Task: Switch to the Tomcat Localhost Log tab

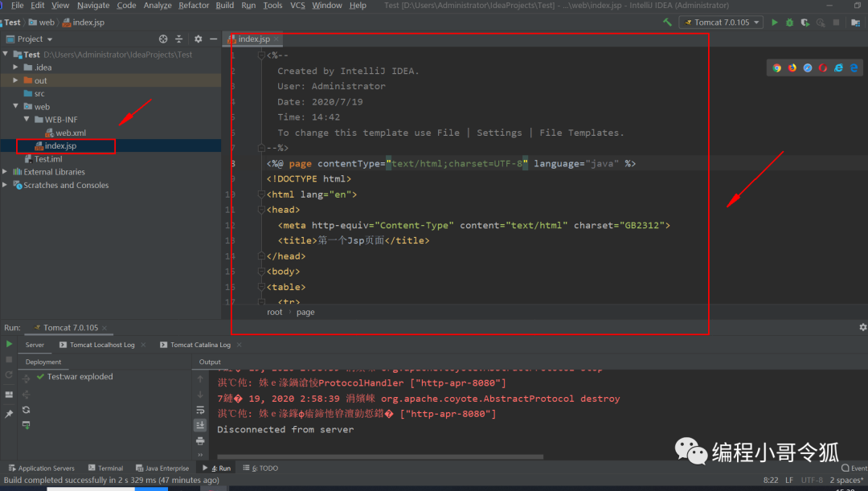Action: click(102, 344)
